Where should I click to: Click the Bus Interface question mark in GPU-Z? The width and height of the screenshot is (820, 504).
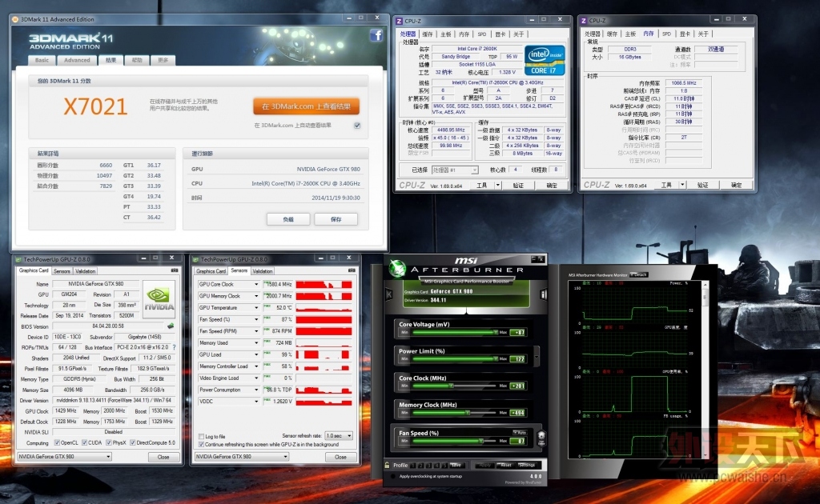pos(174,347)
